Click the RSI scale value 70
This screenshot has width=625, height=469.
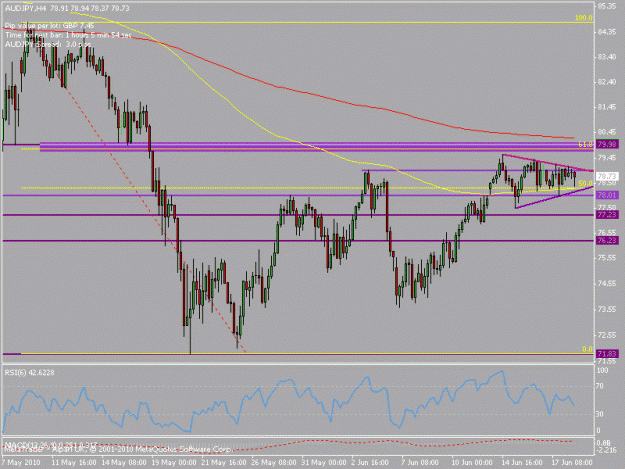(x=600, y=386)
